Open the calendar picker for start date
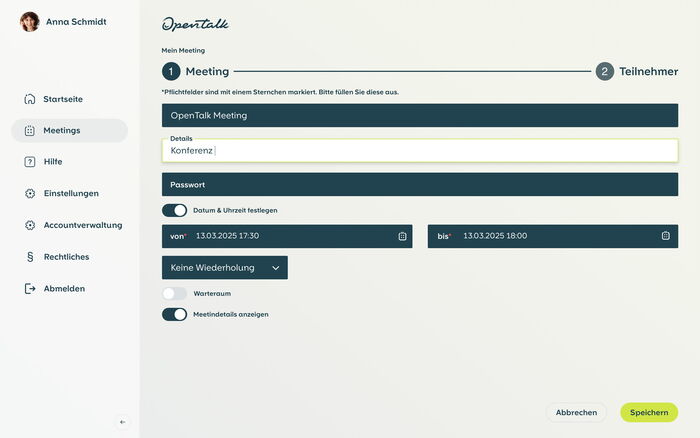The image size is (700, 438). click(x=402, y=236)
